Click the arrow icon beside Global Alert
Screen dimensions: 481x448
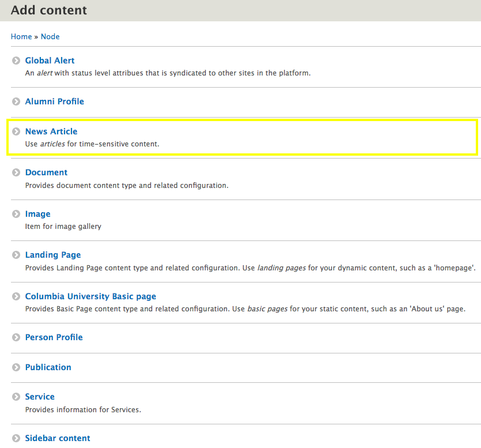pyautogui.click(x=16, y=61)
